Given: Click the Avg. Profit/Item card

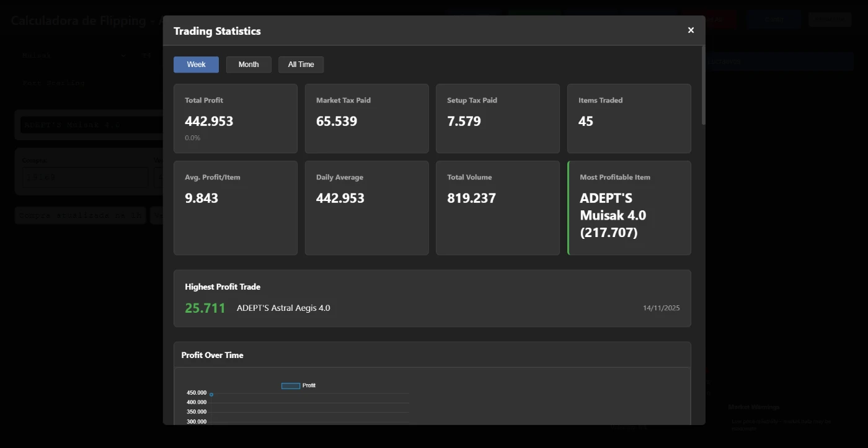Looking at the screenshot, I should click(235, 208).
